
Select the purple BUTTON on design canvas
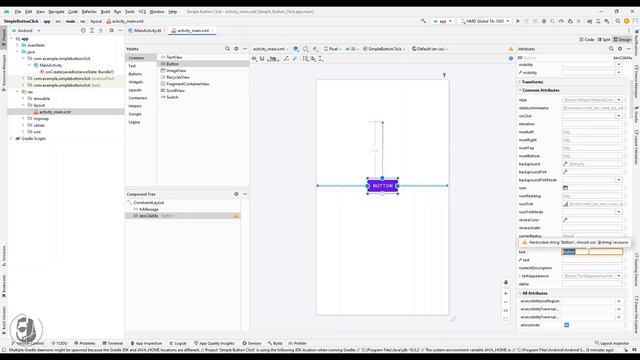point(382,186)
